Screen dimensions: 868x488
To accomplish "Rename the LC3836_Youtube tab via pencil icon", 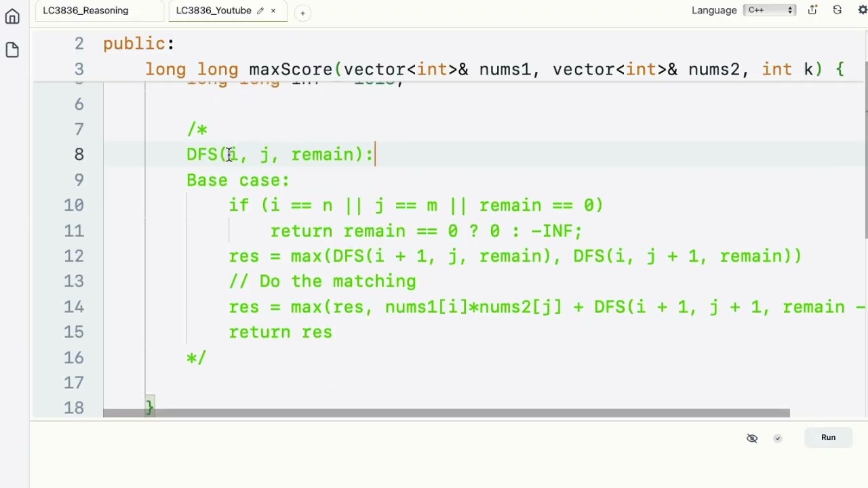I will click(260, 11).
